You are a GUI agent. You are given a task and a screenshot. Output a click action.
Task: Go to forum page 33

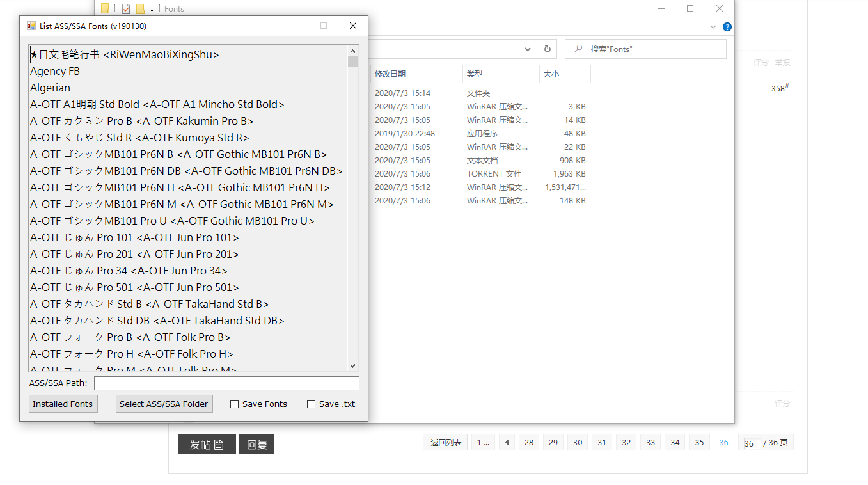pyautogui.click(x=651, y=442)
